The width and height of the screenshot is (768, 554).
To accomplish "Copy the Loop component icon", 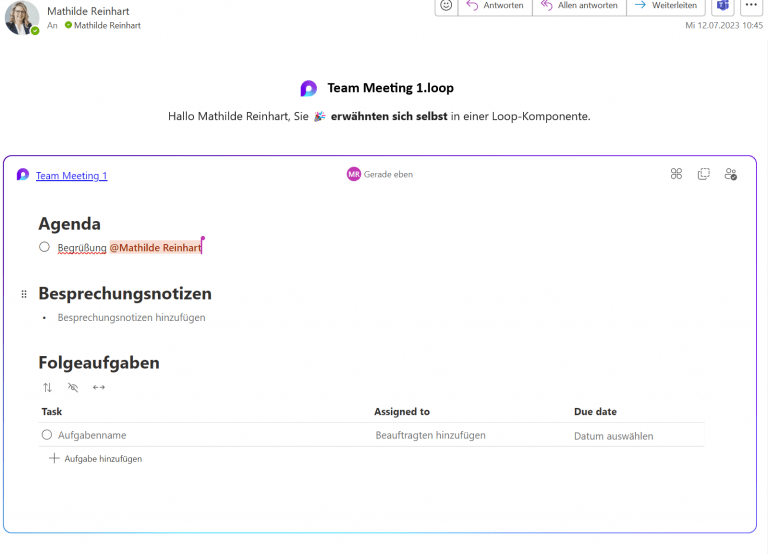I will [x=703, y=174].
